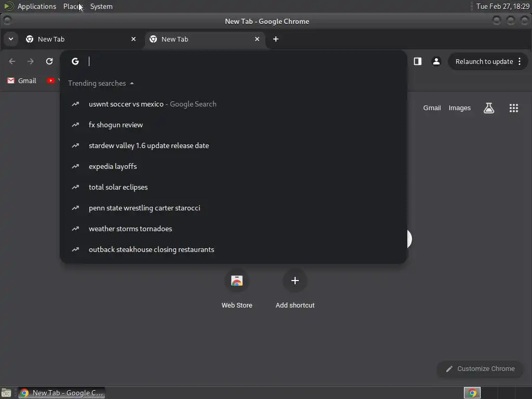The image size is (532, 399).
Task: Click the YouTube bookmark icon
Action: (x=50, y=81)
